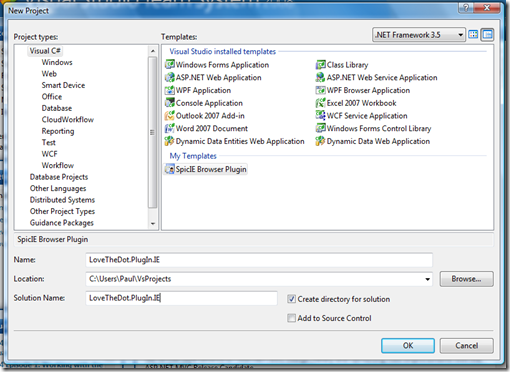The height and width of the screenshot is (372, 510).
Task: Select Office project type
Action: pyautogui.click(x=52, y=97)
